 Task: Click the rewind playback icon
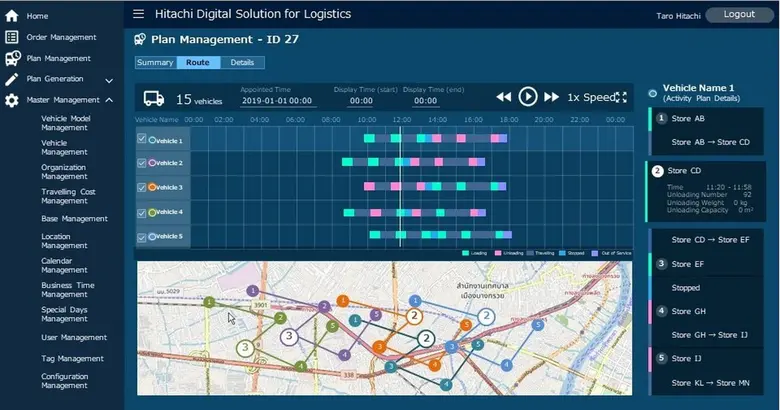click(x=504, y=97)
